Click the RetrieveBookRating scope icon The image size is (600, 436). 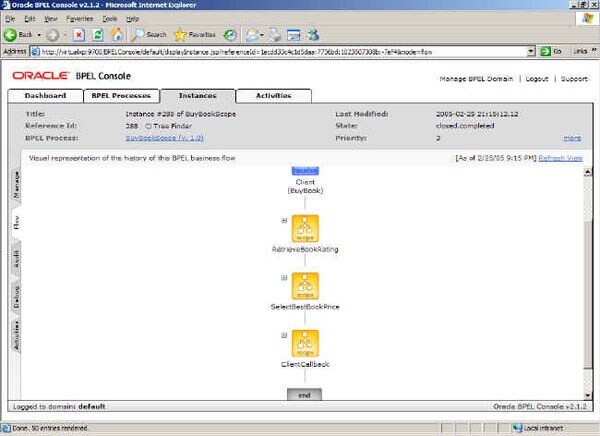[x=305, y=229]
